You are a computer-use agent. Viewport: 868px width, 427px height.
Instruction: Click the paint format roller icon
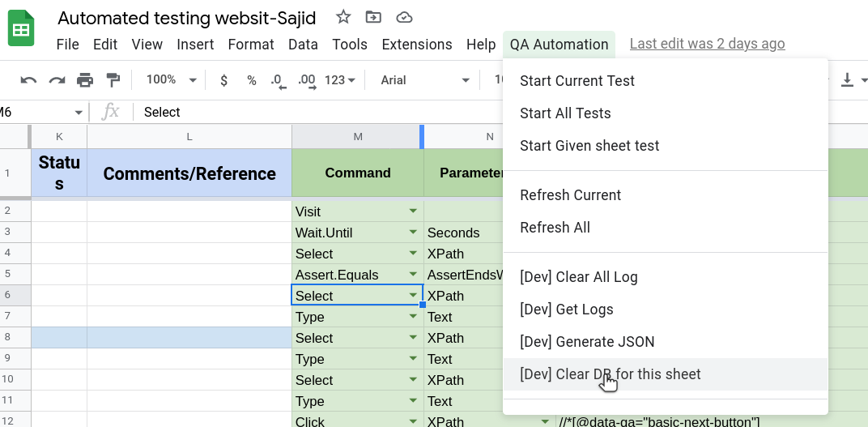point(113,79)
